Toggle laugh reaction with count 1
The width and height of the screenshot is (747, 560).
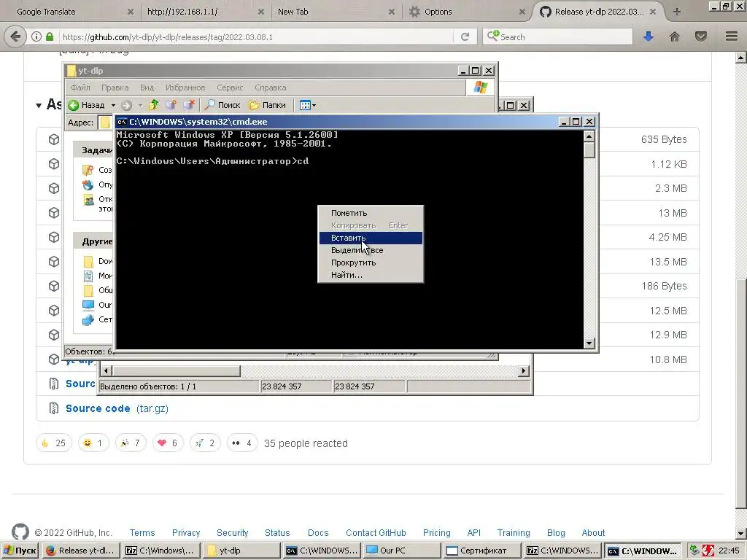[x=93, y=443]
